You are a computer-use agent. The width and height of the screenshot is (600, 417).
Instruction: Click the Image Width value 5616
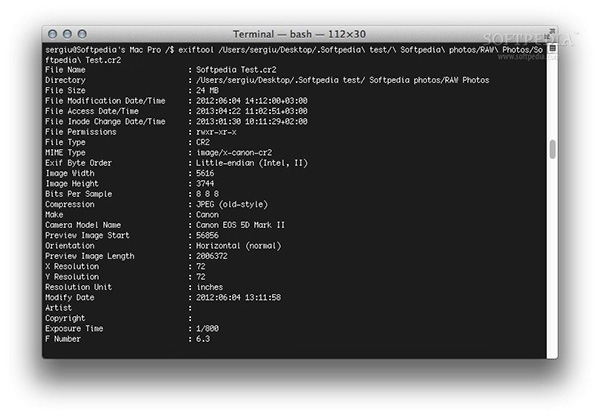pyautogui.click(x=207, y=173)
